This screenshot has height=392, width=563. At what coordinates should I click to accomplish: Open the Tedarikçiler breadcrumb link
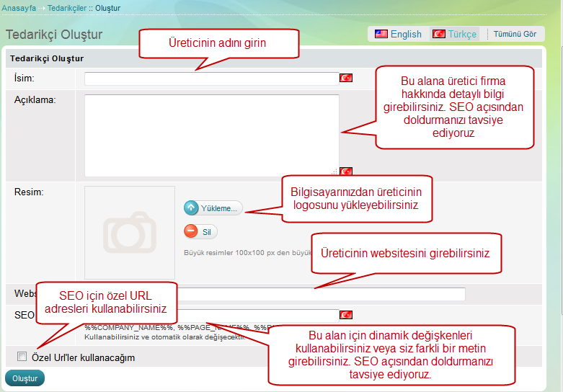click(66, 8)
